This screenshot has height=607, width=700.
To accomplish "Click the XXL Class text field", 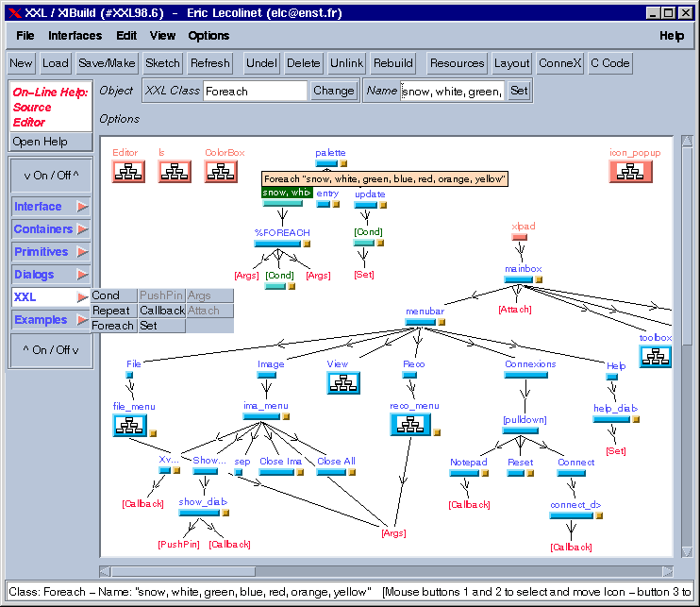I will 255,92.
